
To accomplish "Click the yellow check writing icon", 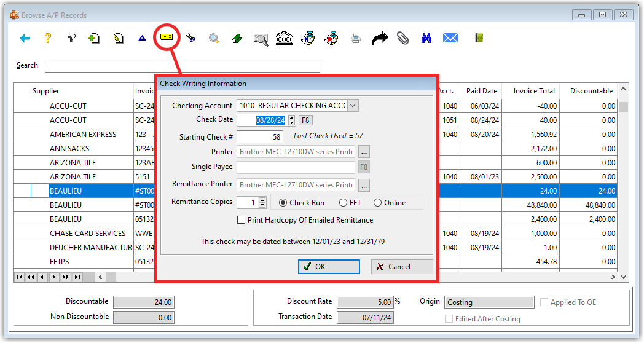I will [x=167, y=37].
